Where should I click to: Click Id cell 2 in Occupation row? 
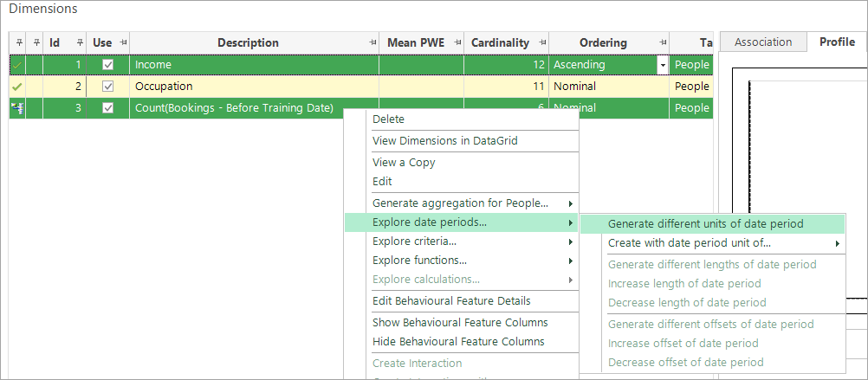64,87
